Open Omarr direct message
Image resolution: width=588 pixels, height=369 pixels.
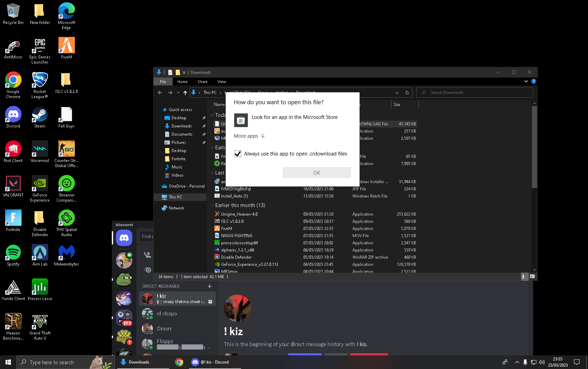click(x=177, y=329)
